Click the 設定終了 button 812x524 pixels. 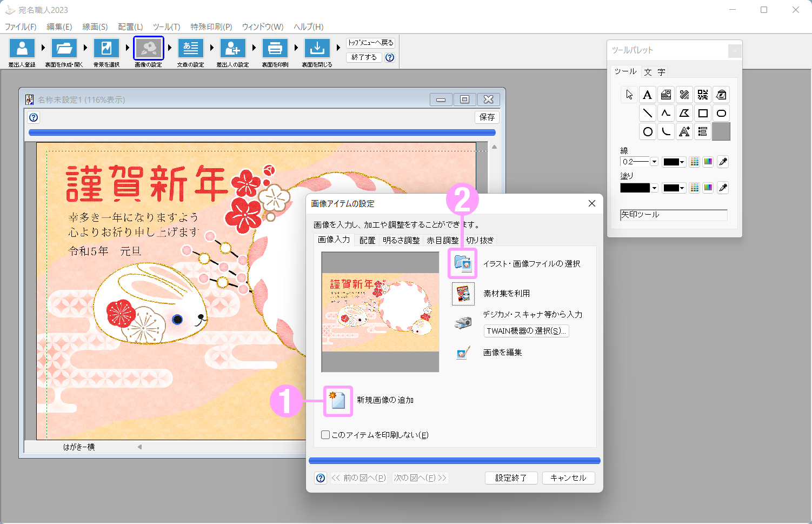click(511, 478)
